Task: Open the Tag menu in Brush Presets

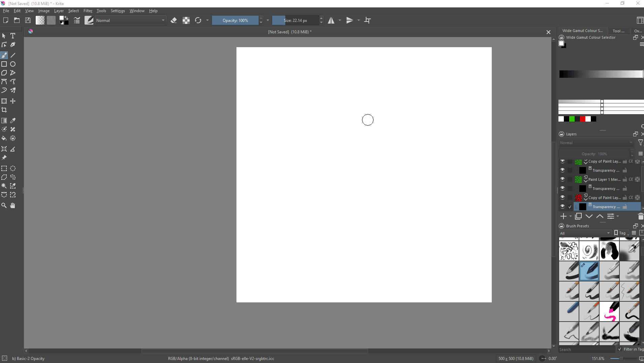Action: [622, 233]
